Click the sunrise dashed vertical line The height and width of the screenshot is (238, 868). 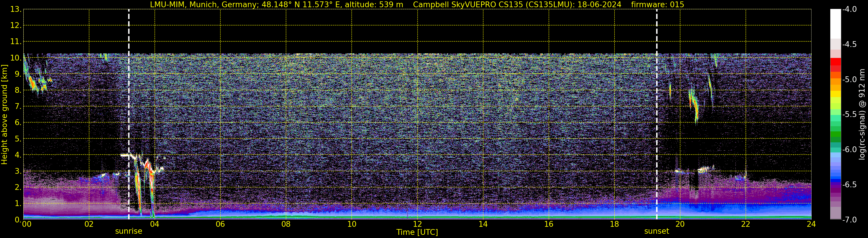pyautogui.click(x=129, y=114)
